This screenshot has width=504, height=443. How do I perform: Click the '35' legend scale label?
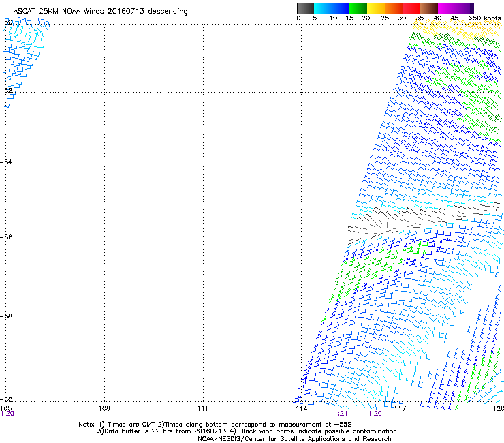coord(420,18)
